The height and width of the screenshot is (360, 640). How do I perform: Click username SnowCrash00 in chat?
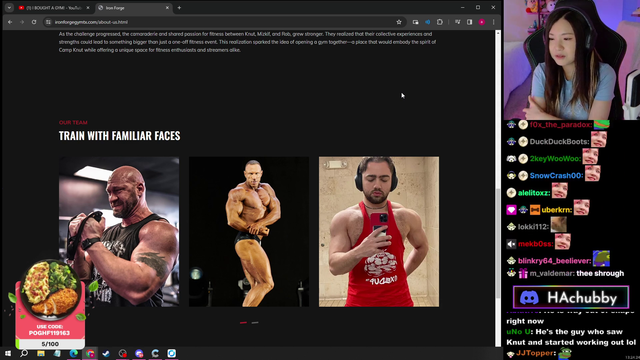tap(556, 176)
